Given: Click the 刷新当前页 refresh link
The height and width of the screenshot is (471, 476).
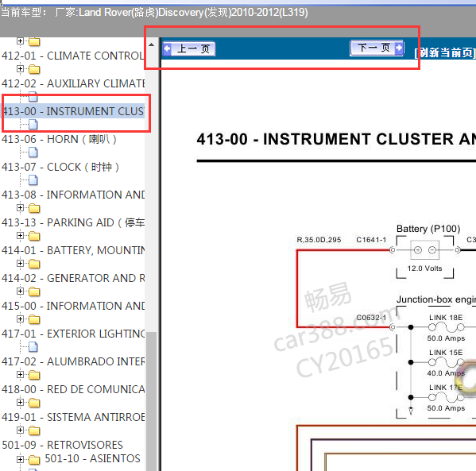Looking at the screenshot, I should point(445,52).
